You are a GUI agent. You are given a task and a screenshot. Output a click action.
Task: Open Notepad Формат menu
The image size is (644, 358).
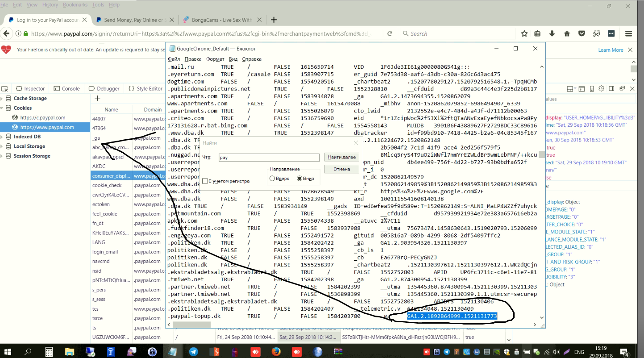216,59
